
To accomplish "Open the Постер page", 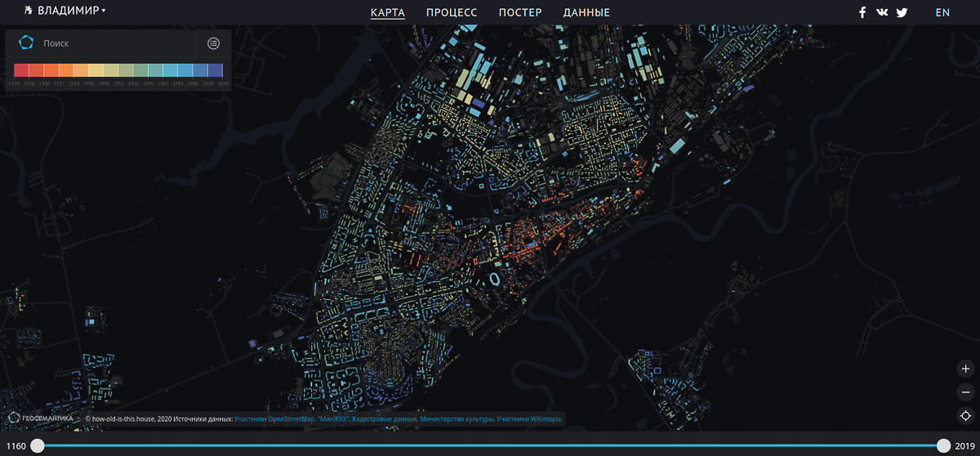I will [x=520, y=12].
